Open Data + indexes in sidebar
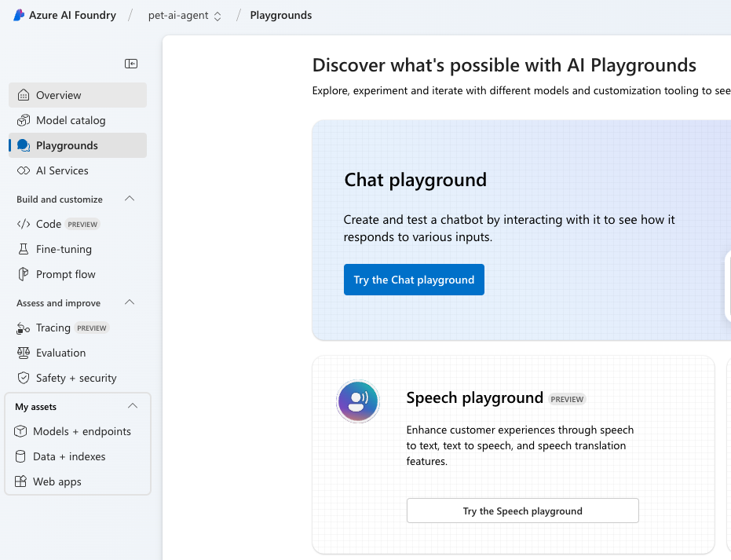 (x=69, y=456)
